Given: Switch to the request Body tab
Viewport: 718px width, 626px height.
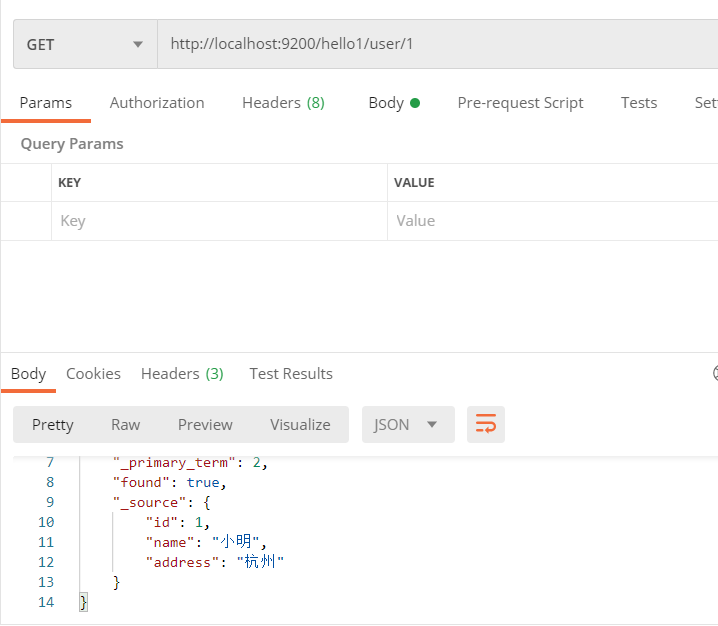Looking at the screenshot, I should tap(394, 103).
